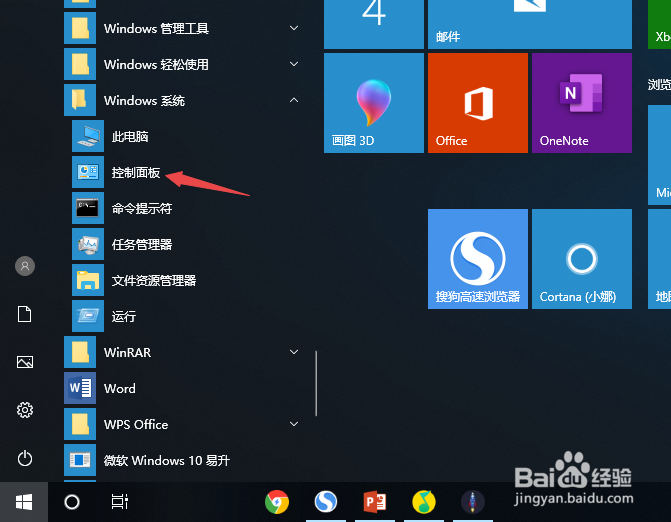
Task: Open Chrome from the taskbar
Action: tap(277, 502)
